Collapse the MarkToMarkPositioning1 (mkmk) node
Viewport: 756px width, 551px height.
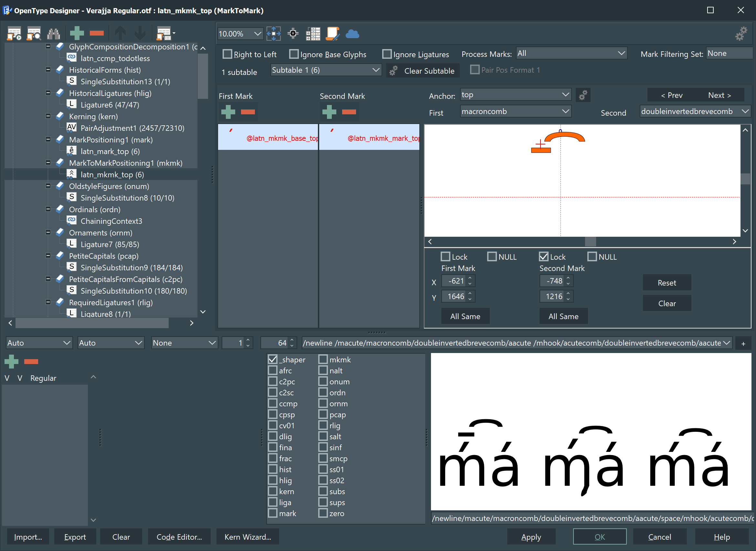(48, 162)
